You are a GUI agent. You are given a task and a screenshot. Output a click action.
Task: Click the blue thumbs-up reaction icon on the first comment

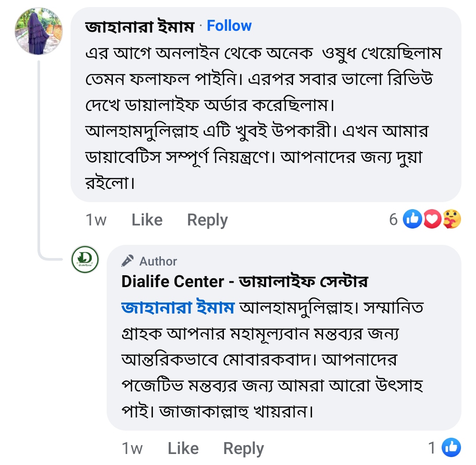tap(413, 219)
